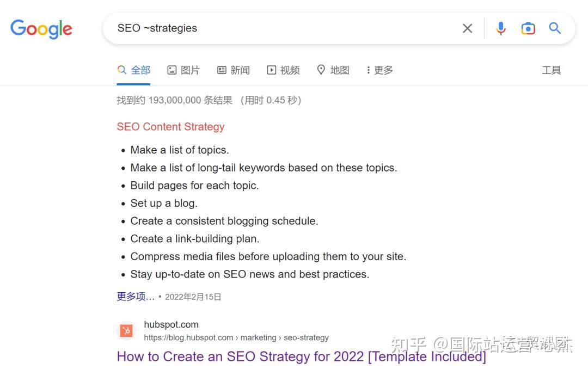The width and height of the screenshot is (588, 369).
Task: Expand the 更多 menu
Action: pyautogui.click(x=380, y=70)
